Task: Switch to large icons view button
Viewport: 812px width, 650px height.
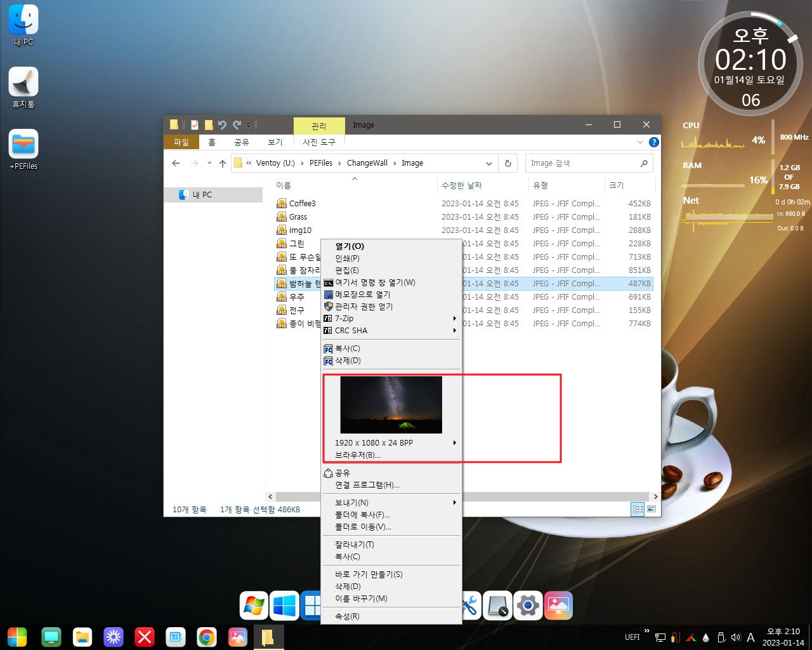Action: click(652, 509)
